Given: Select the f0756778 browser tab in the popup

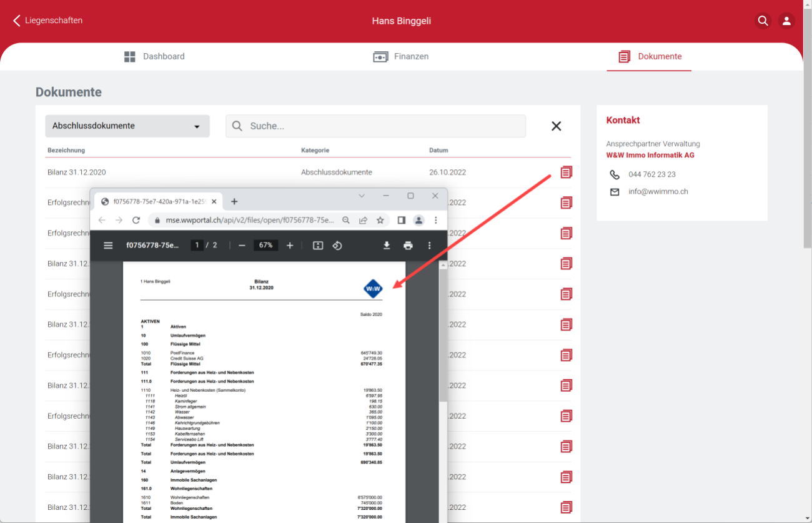Looking at the screenshot, I should coord(159,202).
